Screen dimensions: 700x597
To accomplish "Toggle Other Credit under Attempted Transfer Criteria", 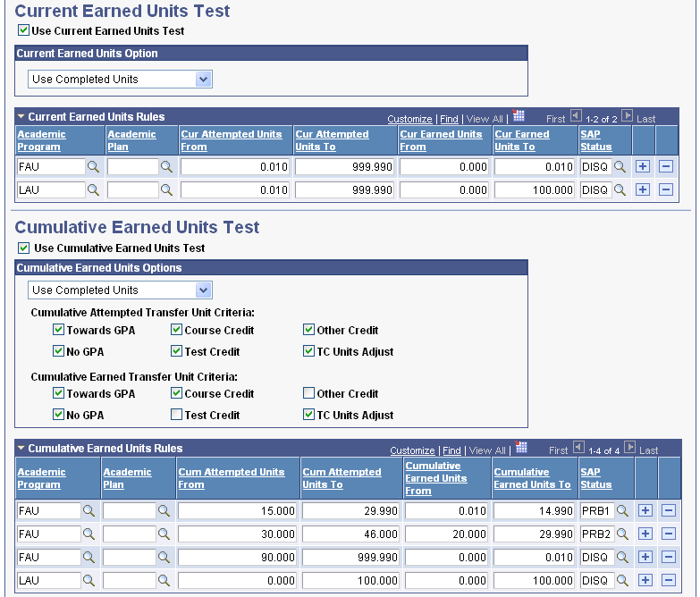I will pyautogui.click(x=308, y=330).
